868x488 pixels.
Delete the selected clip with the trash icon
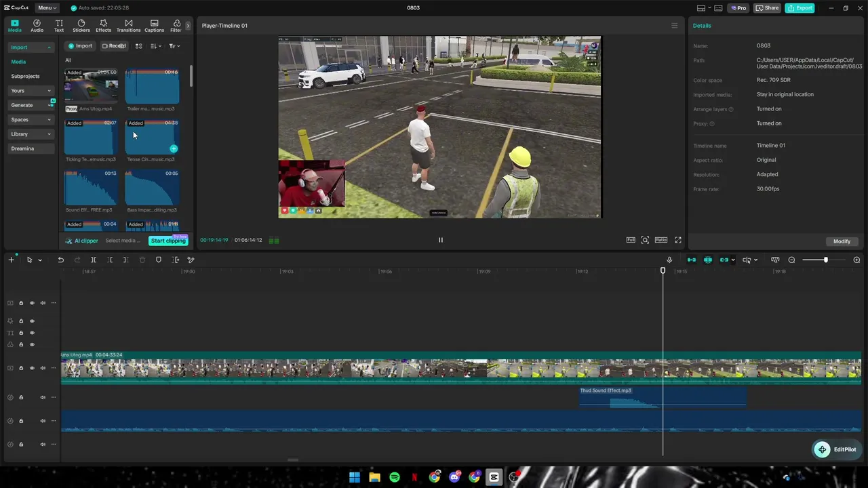click(x=142, y=260)
